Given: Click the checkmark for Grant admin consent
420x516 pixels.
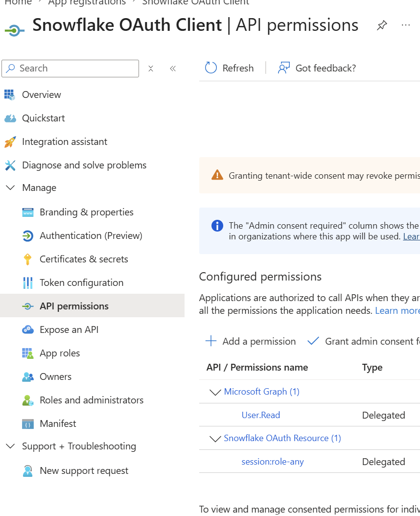Looking at the screenshot, I should click(x=313, y=341).
